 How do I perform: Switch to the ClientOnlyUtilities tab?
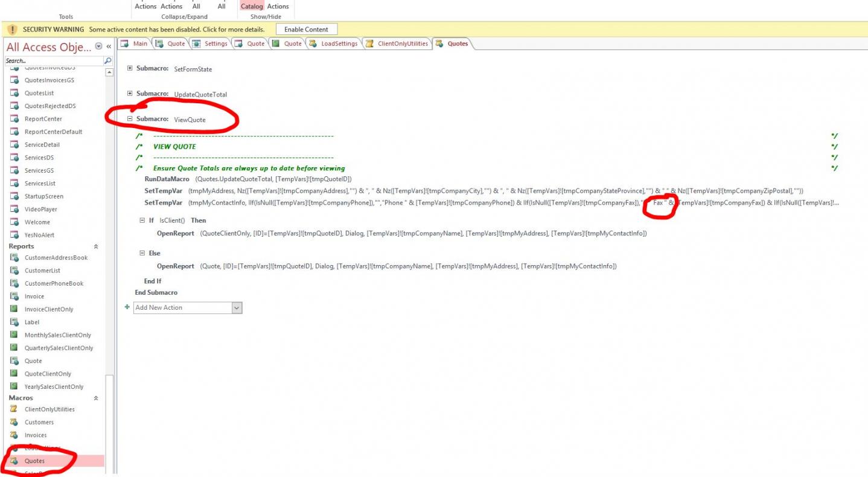coord(397,43)
